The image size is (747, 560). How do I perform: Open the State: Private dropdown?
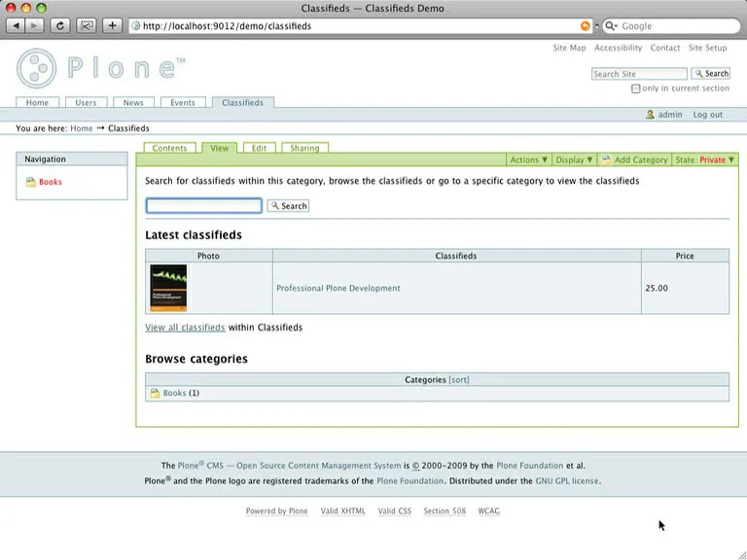point(704,160)
